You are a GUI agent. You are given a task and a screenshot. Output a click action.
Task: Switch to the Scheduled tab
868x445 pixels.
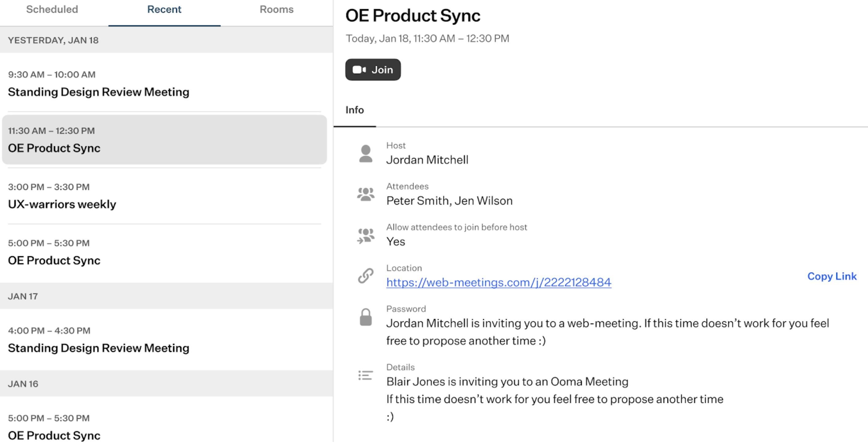coord(52,10)
